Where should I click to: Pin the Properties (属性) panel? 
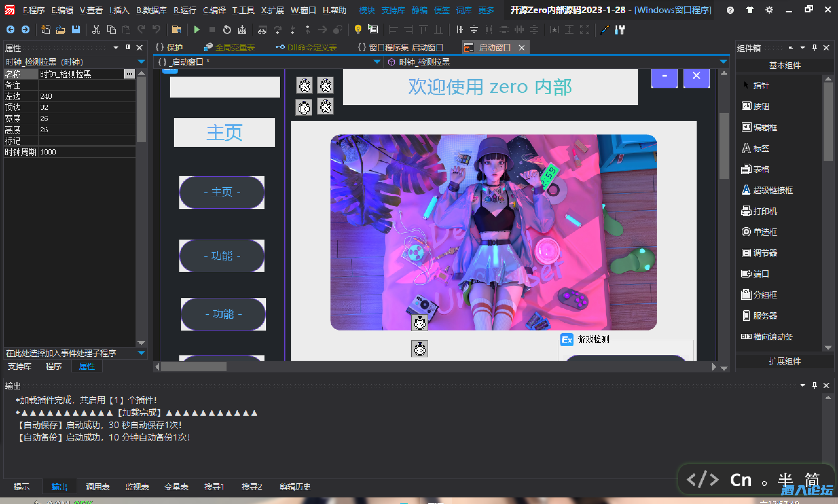tap(128, 48)
